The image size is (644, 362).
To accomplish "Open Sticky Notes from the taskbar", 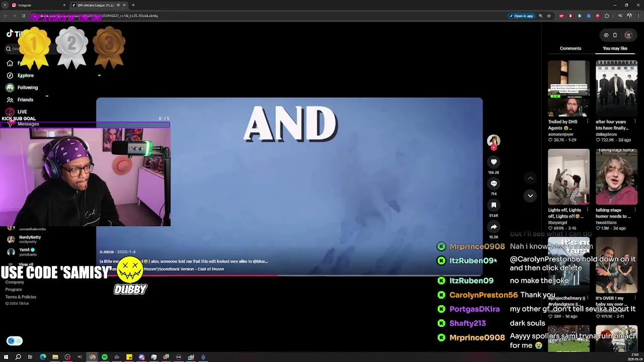I will tap(129, 357).
